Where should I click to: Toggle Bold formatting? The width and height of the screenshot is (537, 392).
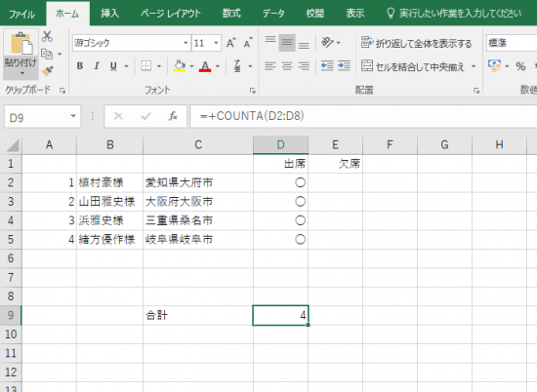(80, 65)
